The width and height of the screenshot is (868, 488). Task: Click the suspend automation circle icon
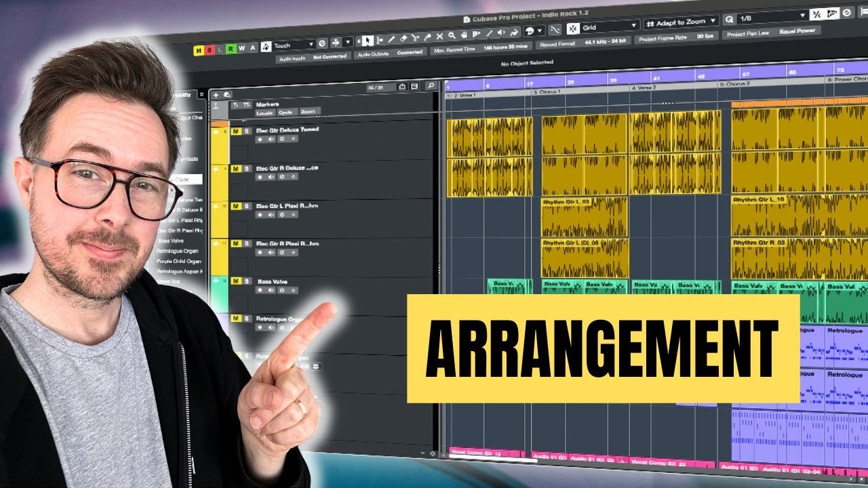[322, 43]
